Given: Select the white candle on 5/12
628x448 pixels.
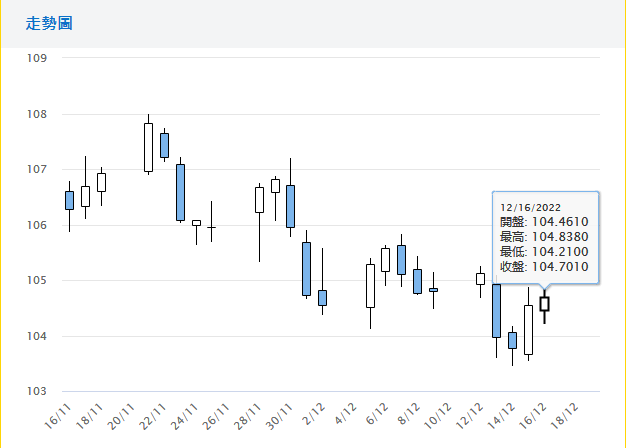Looking at the screenshot, I should click(x=370, y=285).
